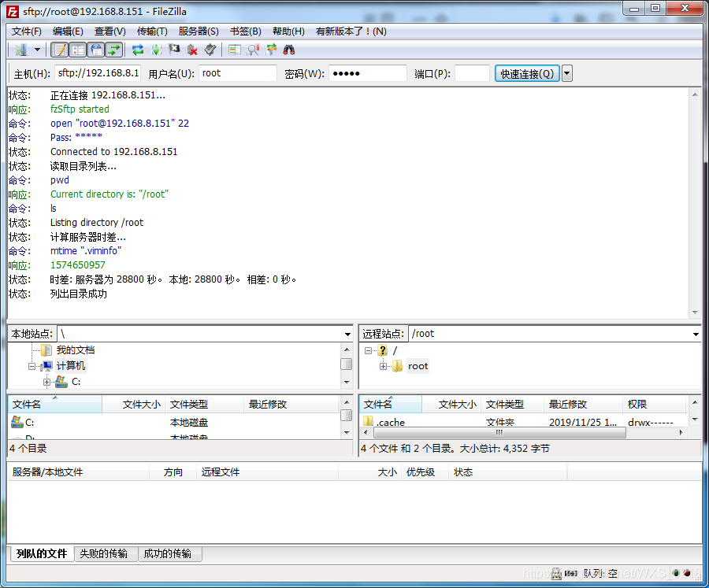Click the message log scroll down arrow
The width and height of the screenshot is (709, 588).
pos(695,312)
